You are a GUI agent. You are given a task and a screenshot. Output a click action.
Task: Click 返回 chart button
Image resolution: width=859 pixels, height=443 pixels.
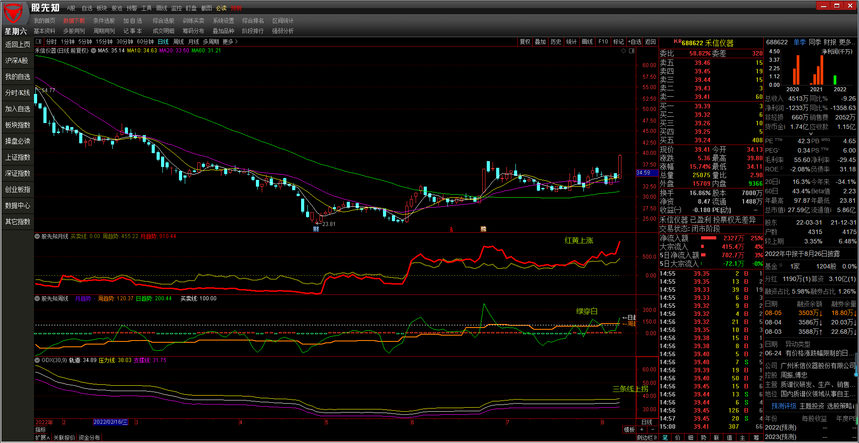650,42
